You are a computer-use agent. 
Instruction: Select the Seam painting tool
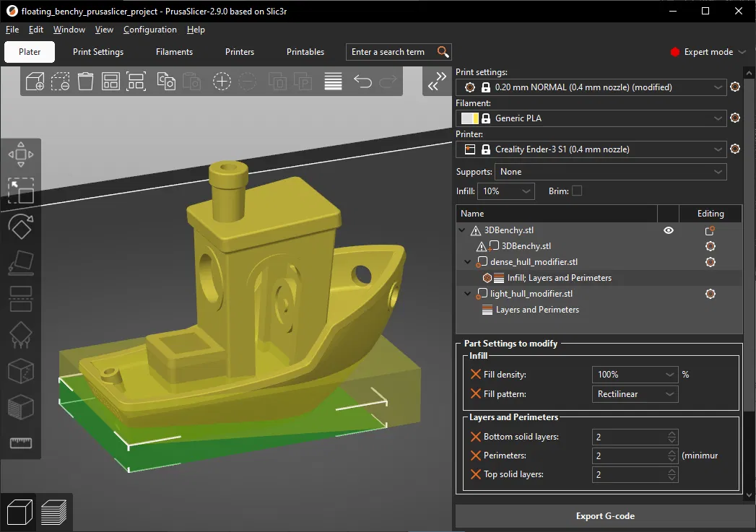21,371
